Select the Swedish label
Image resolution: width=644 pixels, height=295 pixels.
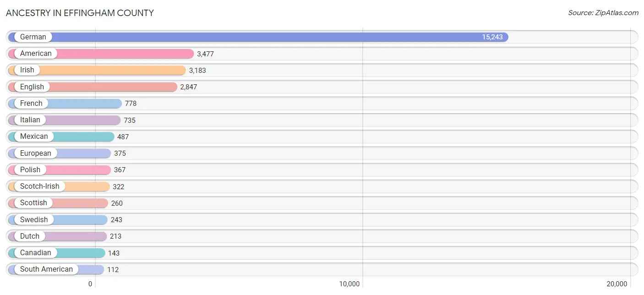click(x=34, y=219)
